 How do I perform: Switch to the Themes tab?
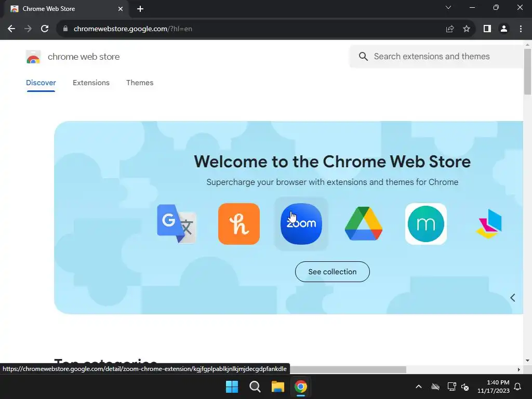coord(140,83)
